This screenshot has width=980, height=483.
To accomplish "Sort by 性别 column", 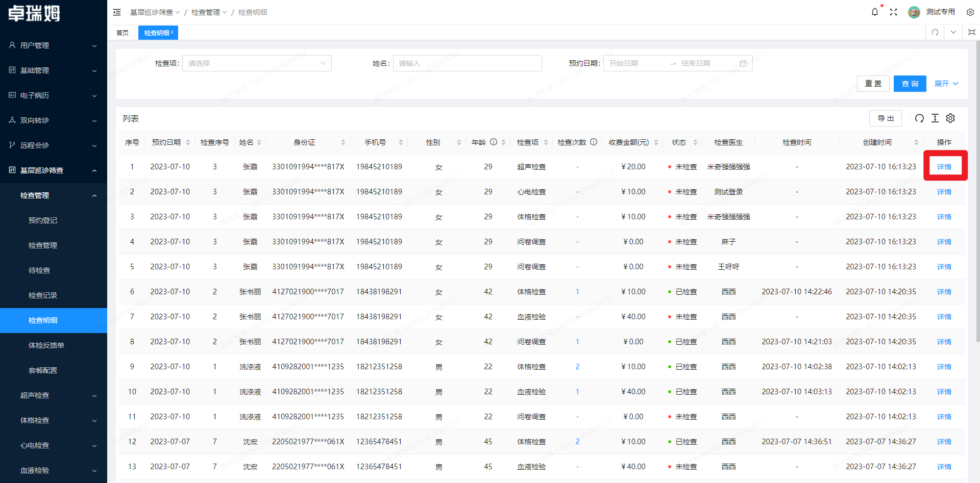I will tap(459, 143).
